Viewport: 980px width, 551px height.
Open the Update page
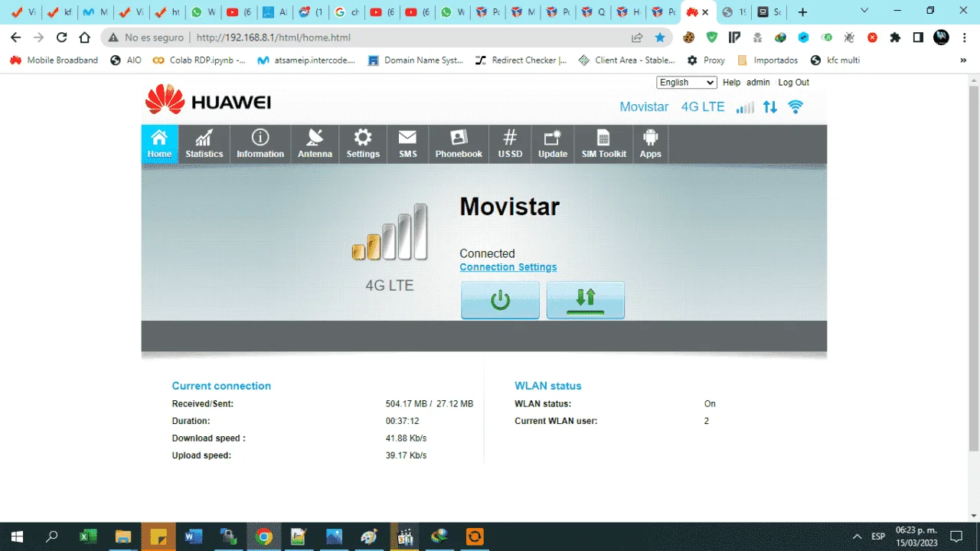coord(553,144)
